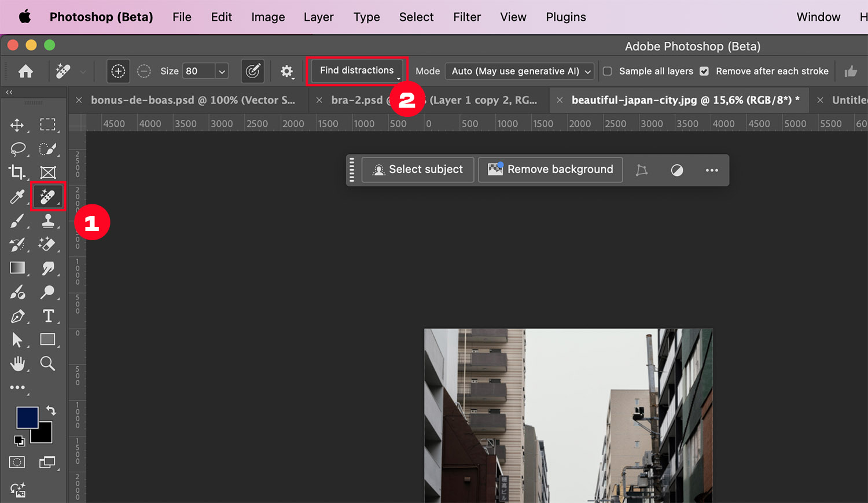Select the Smudge tool
The height and width of the screenshot is (503, 868).
(47, 268)
